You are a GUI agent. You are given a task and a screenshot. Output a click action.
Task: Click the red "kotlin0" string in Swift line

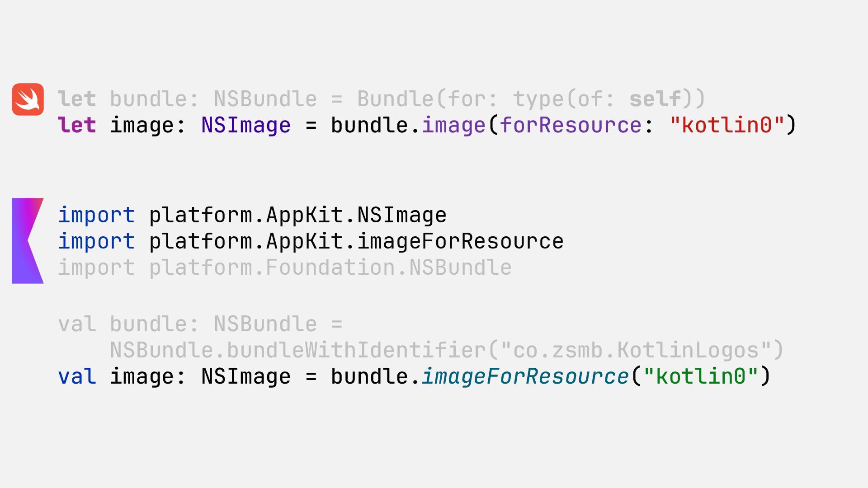727,125
